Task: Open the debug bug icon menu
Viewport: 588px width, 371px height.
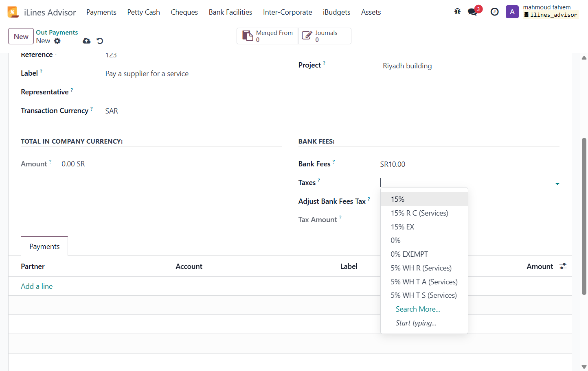Action: tap(457, 11)
